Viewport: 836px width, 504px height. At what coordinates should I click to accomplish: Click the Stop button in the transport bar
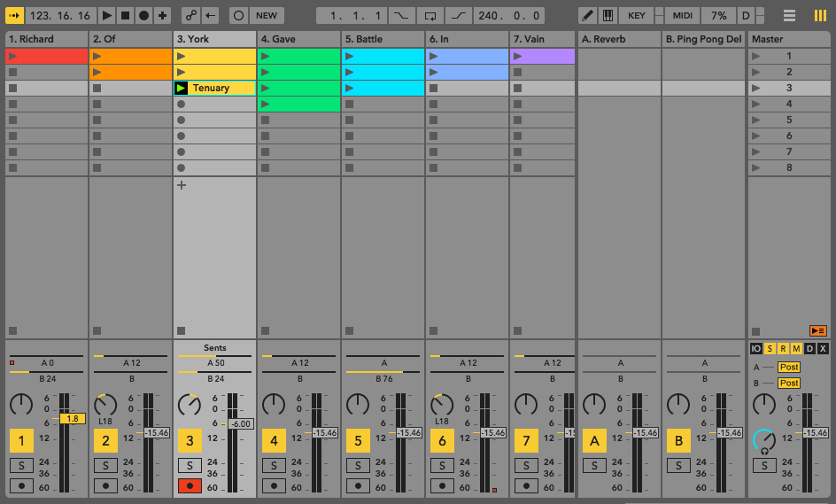125,15
